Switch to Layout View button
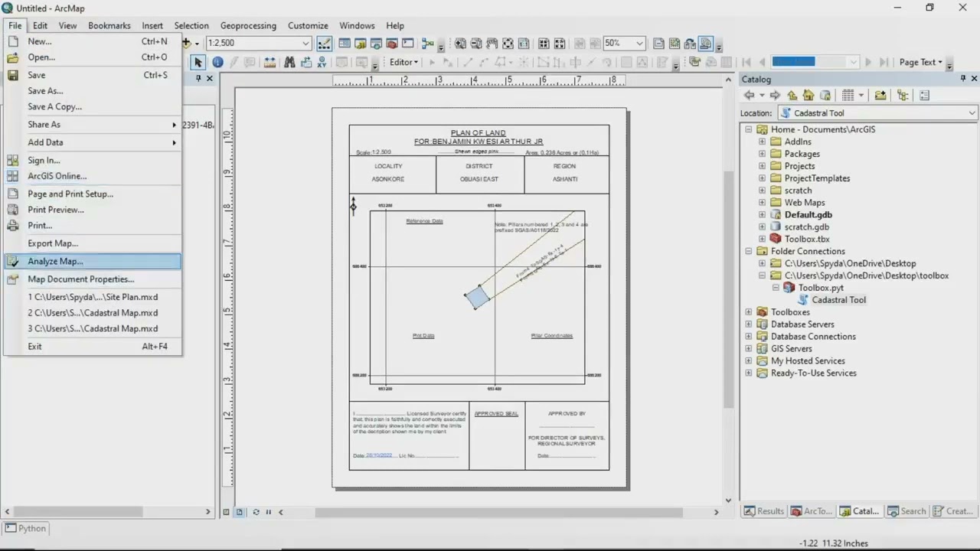This screenshot has height=551, width=980. [x=239, y=512]
